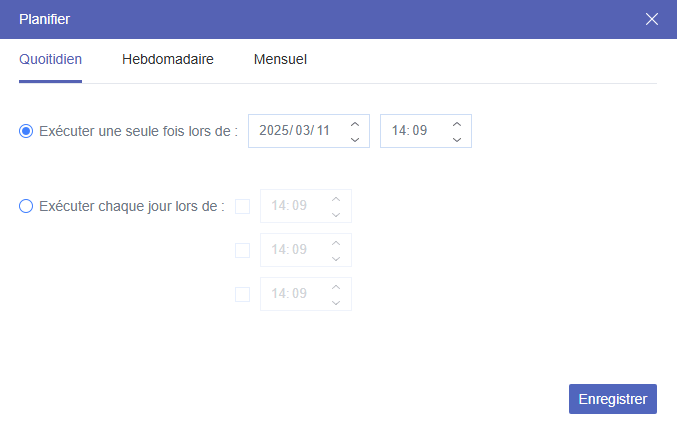Screen dimensions: 677x437
Task: Enable the first daily time checkbox
Action: pos(242,207)
